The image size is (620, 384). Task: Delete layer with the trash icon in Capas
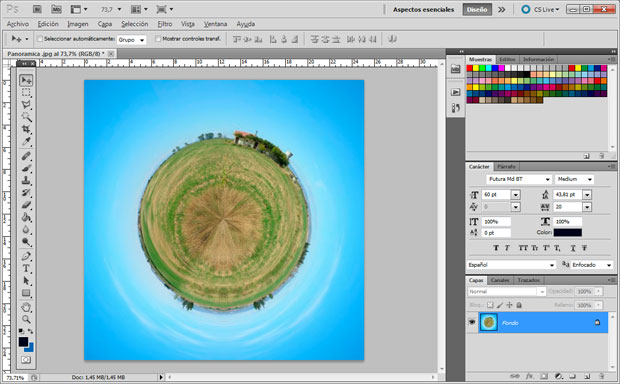601,376
